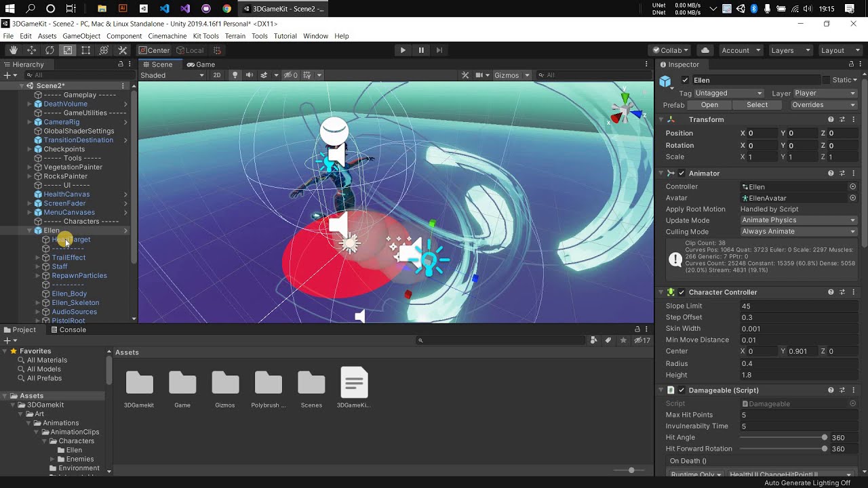Select the Rect tool
868x488 pixels.
coord(86,50)
